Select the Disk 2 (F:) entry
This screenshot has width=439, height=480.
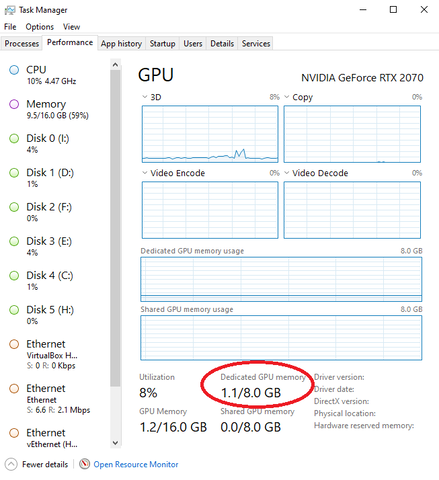tap(55, 212)
